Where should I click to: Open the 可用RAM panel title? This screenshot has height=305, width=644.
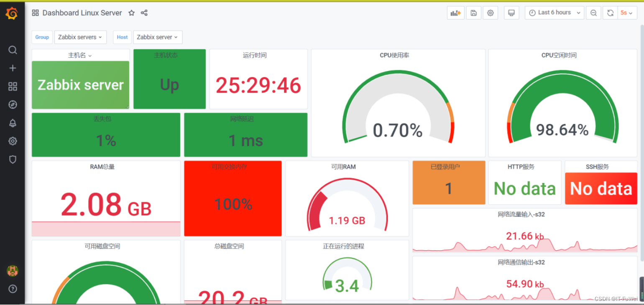tap(343, 167)
